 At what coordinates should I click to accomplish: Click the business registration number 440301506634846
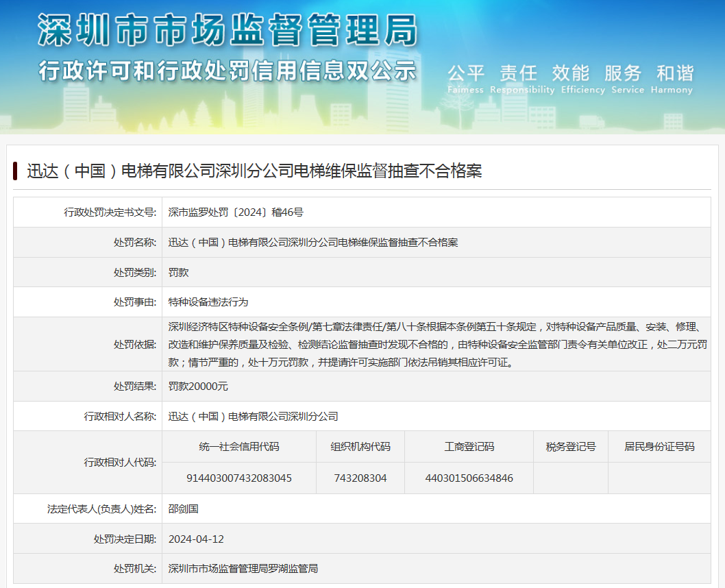pyautogui.click(x=469, y=478)
